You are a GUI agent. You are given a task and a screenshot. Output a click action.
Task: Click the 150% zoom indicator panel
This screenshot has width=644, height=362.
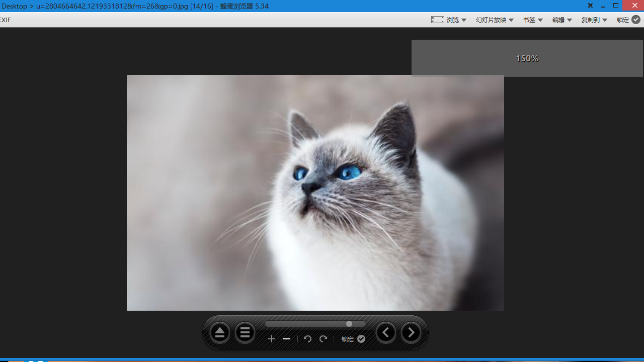point(527,58)
